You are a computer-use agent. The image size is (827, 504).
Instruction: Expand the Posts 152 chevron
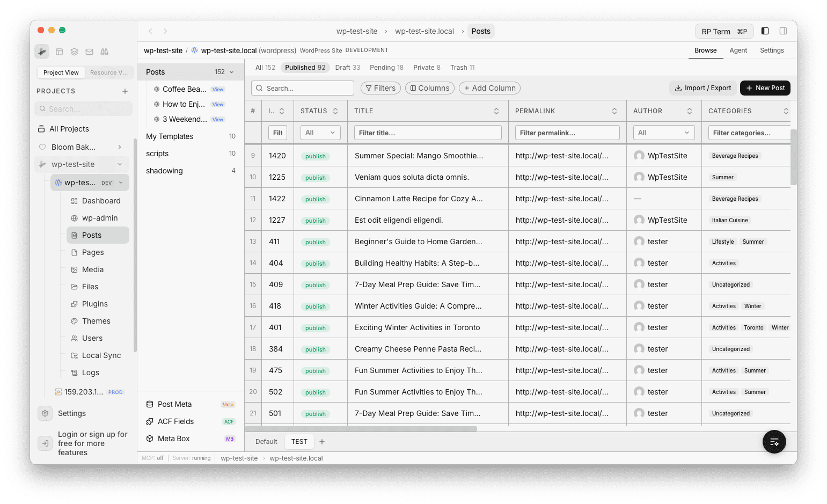click(x=231, y=71)
